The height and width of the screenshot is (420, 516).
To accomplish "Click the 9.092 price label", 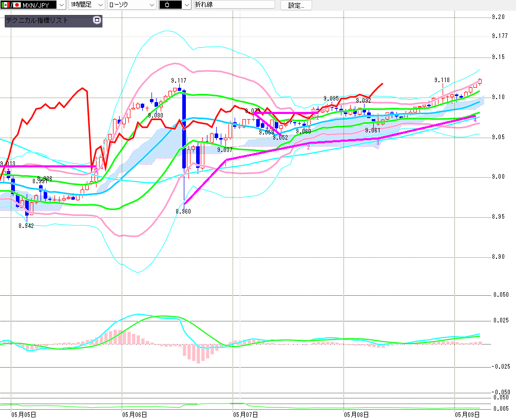I will [364, 101].
